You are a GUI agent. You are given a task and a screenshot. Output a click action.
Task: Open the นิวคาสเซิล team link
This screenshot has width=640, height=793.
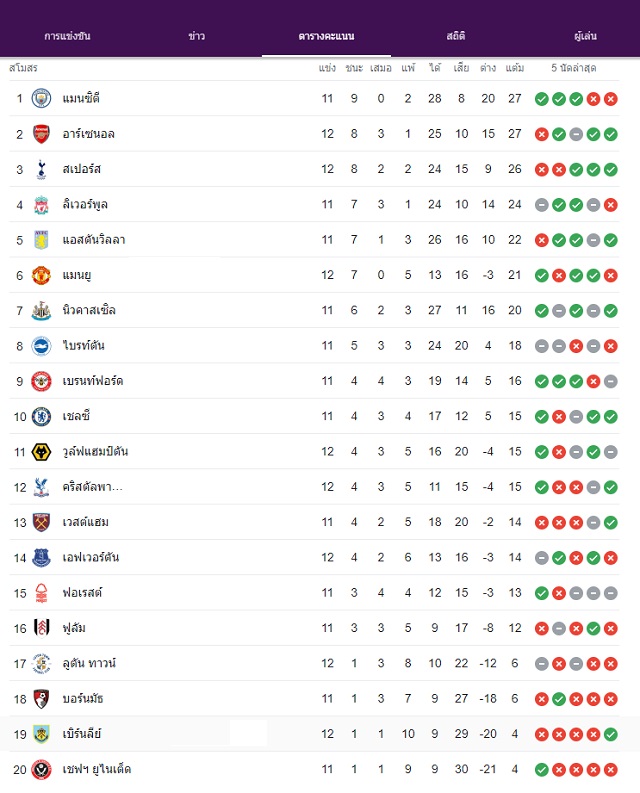coord(89,310)
